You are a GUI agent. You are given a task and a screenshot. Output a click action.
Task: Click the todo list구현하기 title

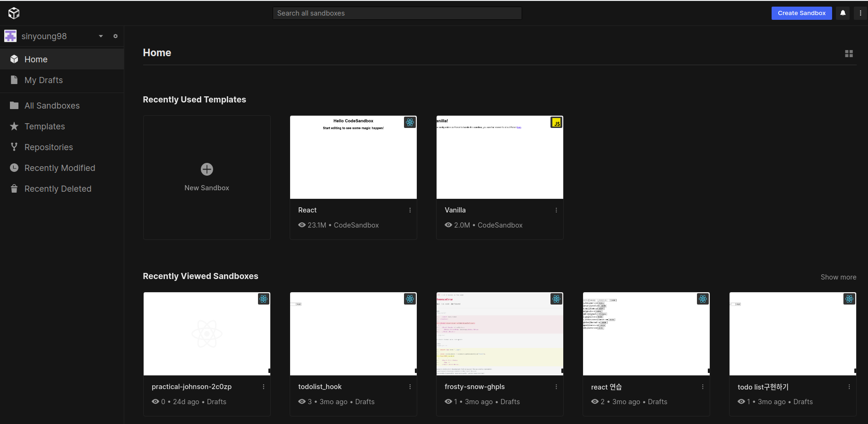(763, 387)
